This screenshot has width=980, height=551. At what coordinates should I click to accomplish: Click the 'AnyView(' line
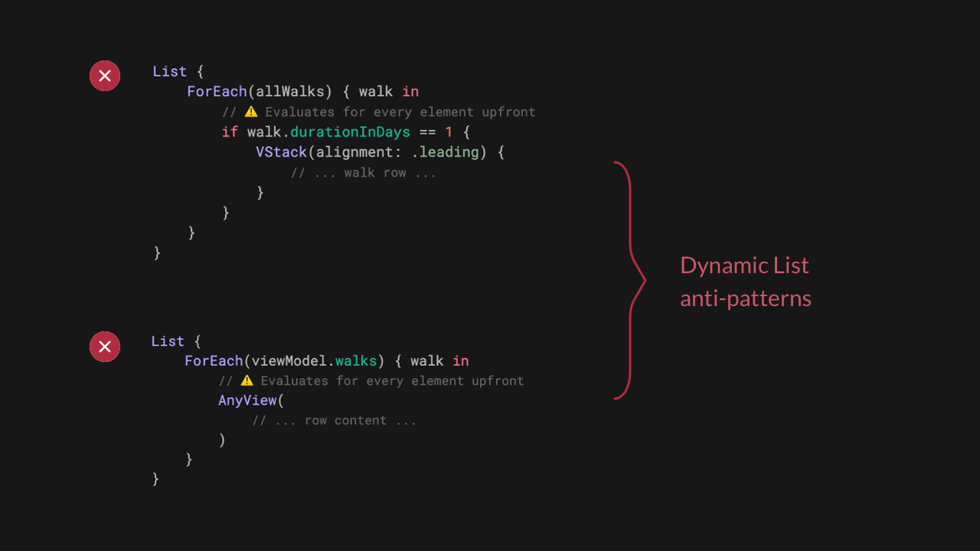[251, 400]
